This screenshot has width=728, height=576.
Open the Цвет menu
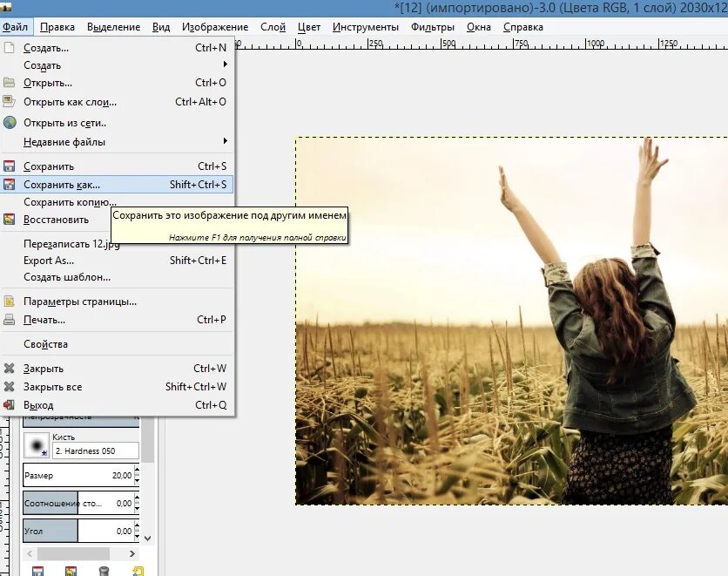(x=309, y=27)
